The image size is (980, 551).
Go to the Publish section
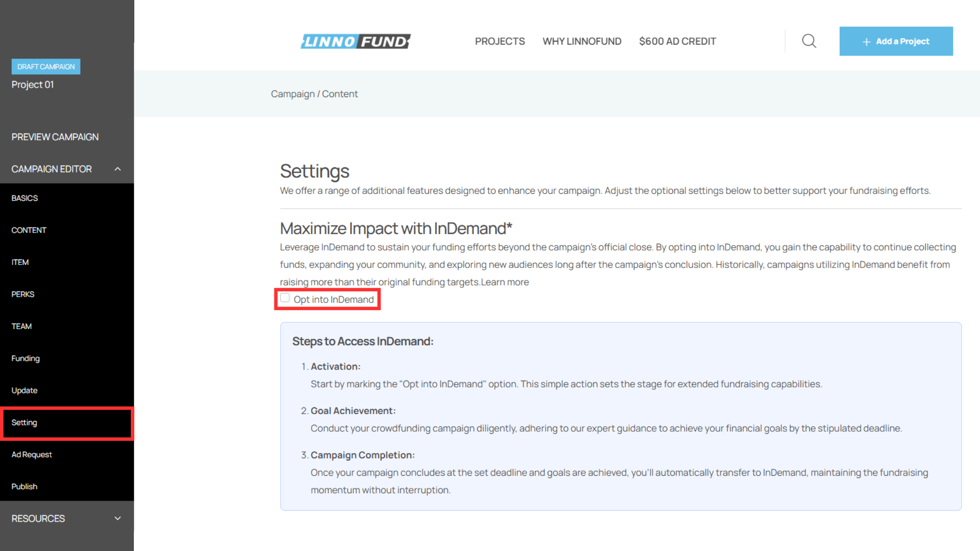(x=24, y=486)
